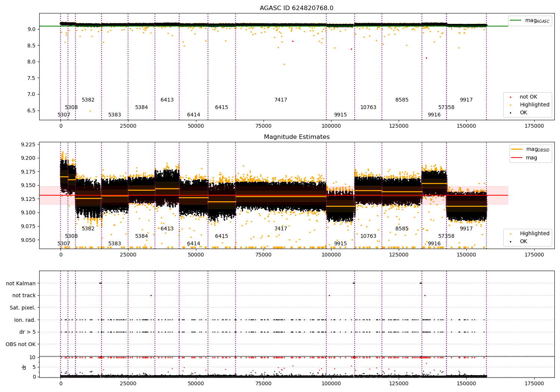Click the 8.5 y-axis tick in AGASC plot
560x392 pixels.
pos(31,46)
